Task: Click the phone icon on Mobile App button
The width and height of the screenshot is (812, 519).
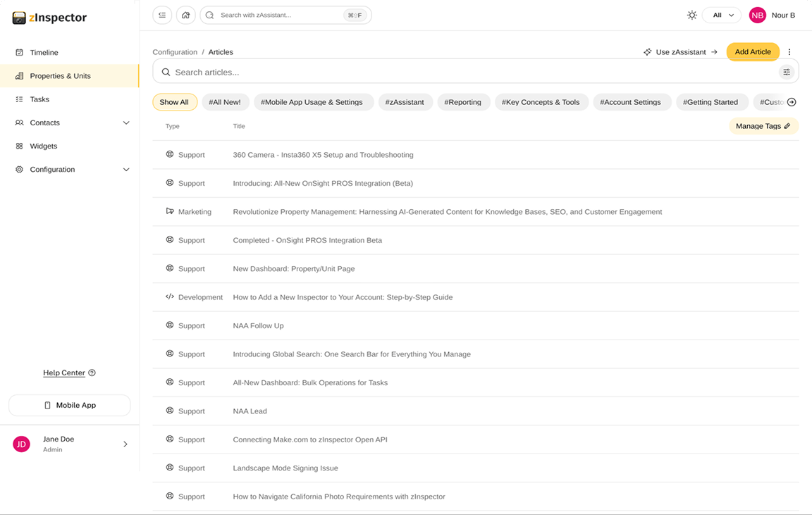Action: 47,405
